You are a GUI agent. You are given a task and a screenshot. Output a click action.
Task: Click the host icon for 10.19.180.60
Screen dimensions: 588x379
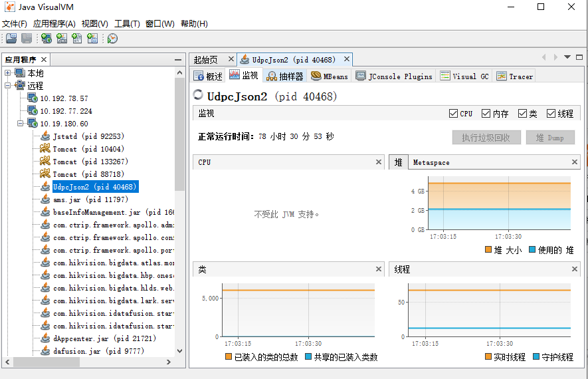[x=33, y=124]
